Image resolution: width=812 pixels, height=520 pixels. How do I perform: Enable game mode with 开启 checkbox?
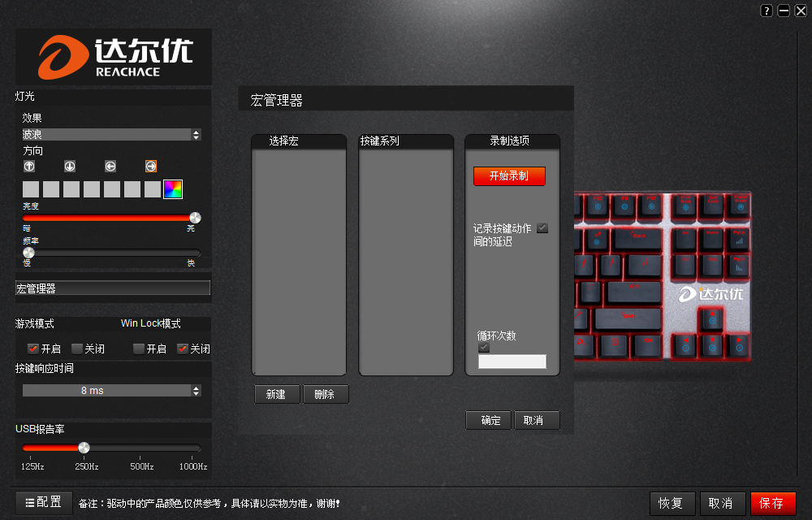pos(33,349)
